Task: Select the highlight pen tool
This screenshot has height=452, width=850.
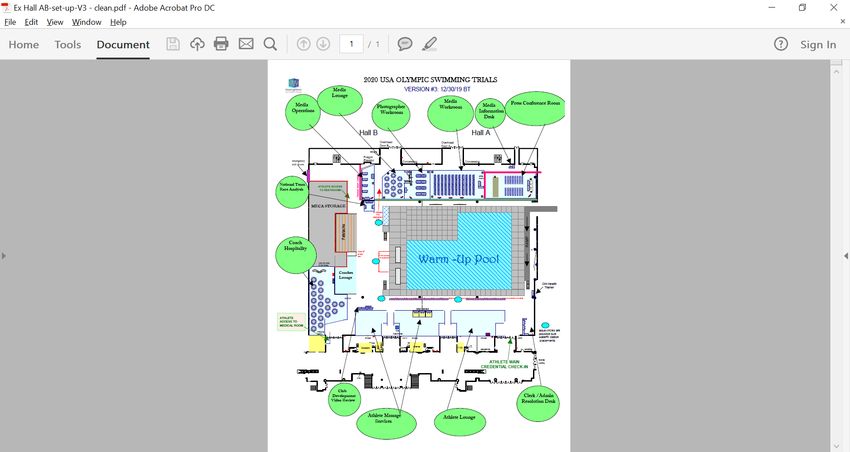Action: tap(429, 44)
